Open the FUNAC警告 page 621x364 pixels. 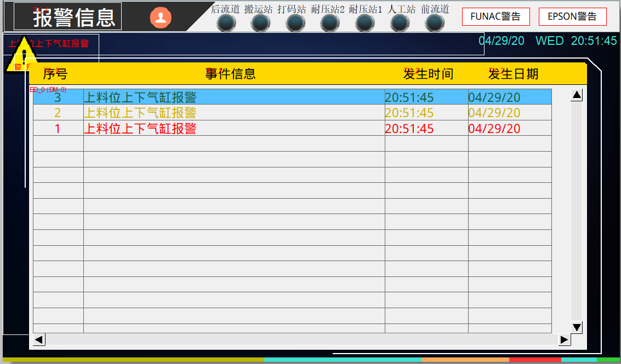(x=495, y=16)
